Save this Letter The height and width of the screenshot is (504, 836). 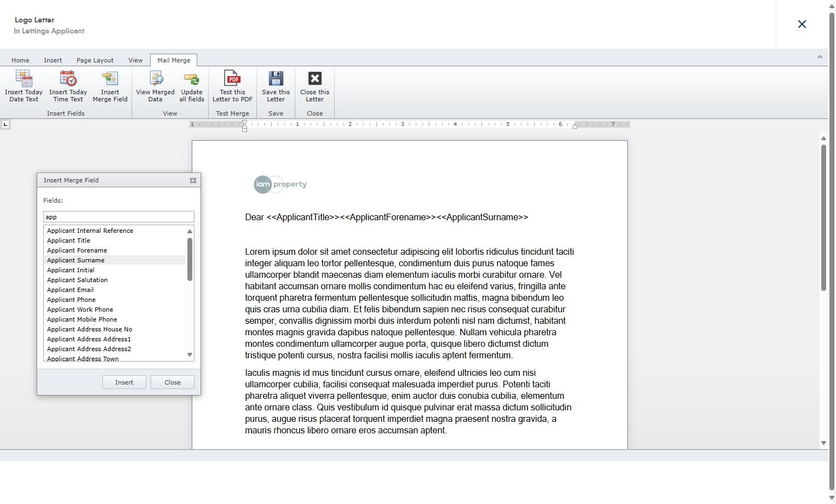(x=276, y=86)
